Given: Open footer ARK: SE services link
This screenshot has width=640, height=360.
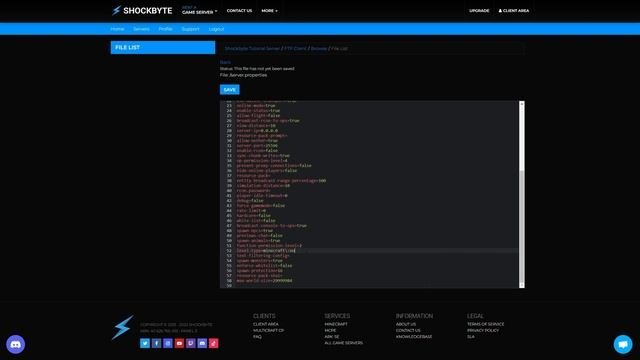Looking at the screenshot, I should [332, 337].
